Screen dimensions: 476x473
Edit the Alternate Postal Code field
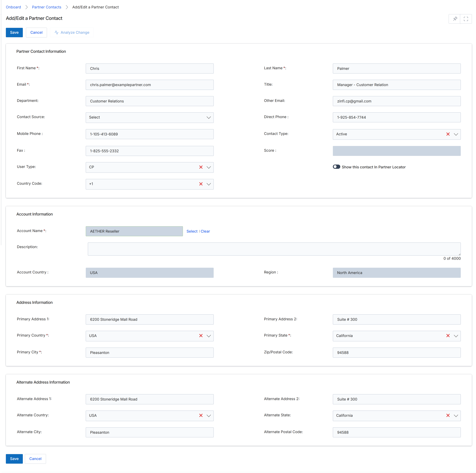tap(397, 432)
